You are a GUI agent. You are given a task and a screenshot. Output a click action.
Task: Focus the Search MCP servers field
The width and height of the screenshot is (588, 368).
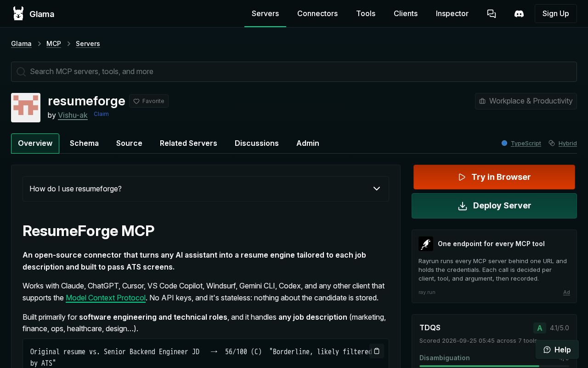(294, 72)
